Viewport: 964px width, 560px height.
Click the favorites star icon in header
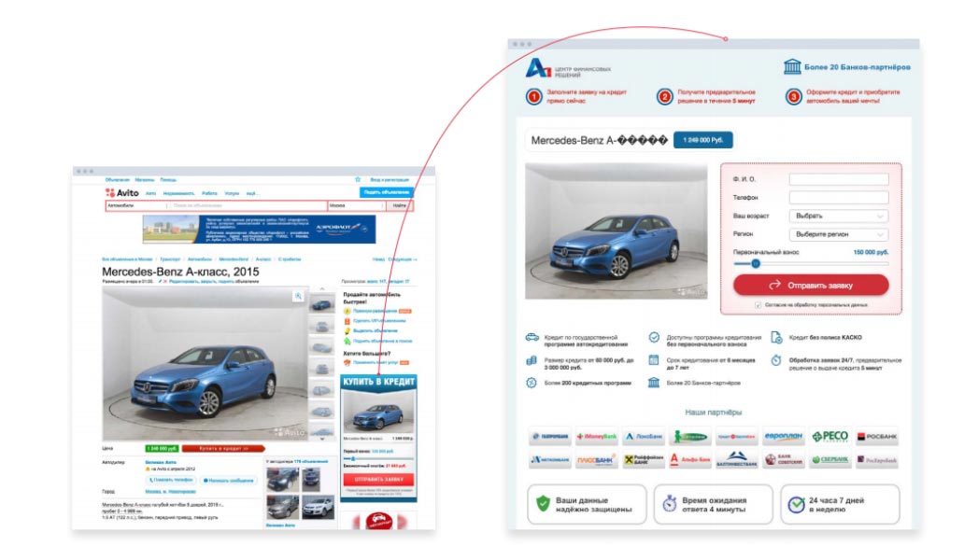[357, 179]
